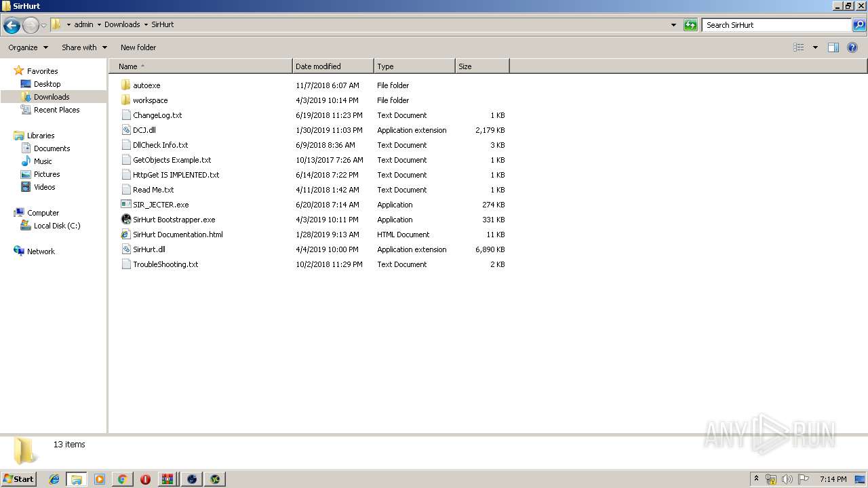This screenshot has height=488, width=868.
Task: Click the Start button
Action: (x=18, y=479)
